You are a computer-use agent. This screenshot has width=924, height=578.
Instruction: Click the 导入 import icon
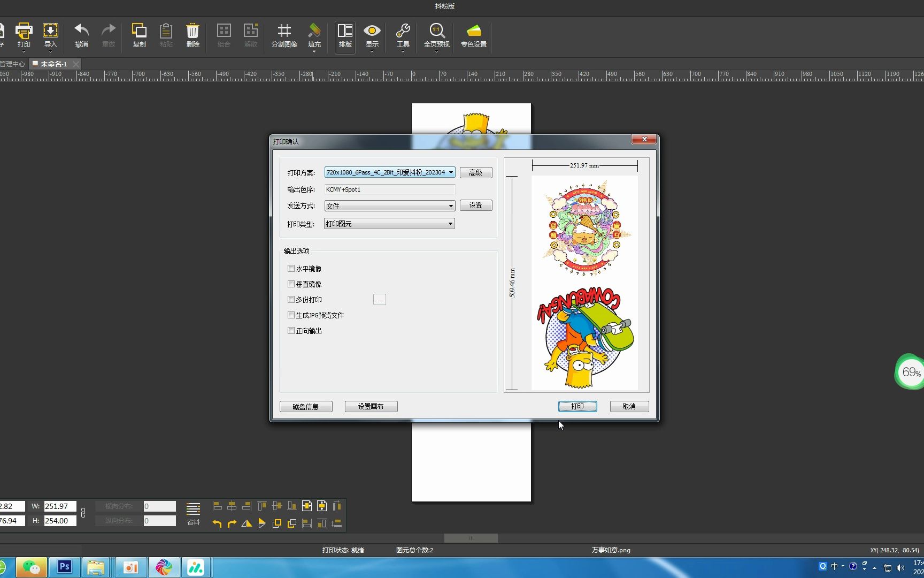pyautogui.click(x=50, y=31)
